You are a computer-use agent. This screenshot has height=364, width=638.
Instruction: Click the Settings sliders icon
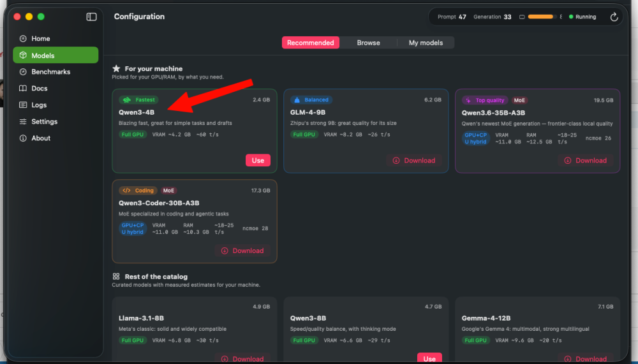coord(23,122)
